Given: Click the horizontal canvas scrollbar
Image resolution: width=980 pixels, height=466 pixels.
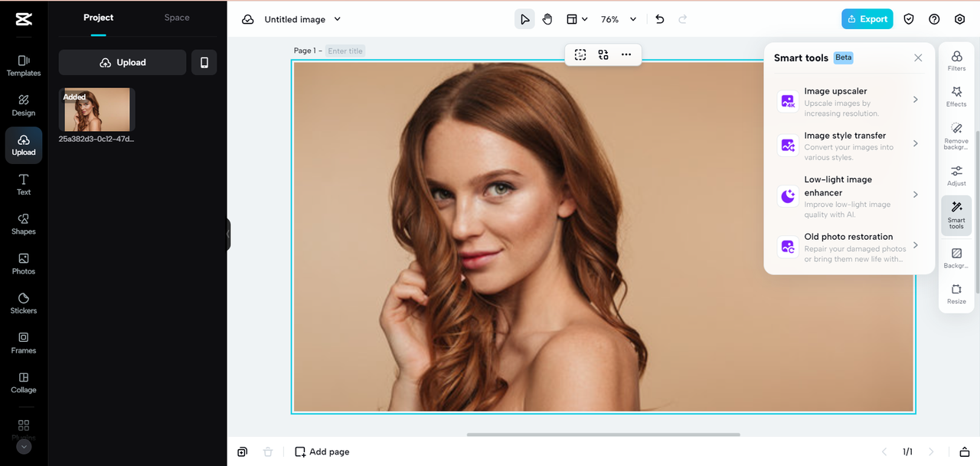Looking at the screenshot, I should pyautogui.click(x=603, y=435).
